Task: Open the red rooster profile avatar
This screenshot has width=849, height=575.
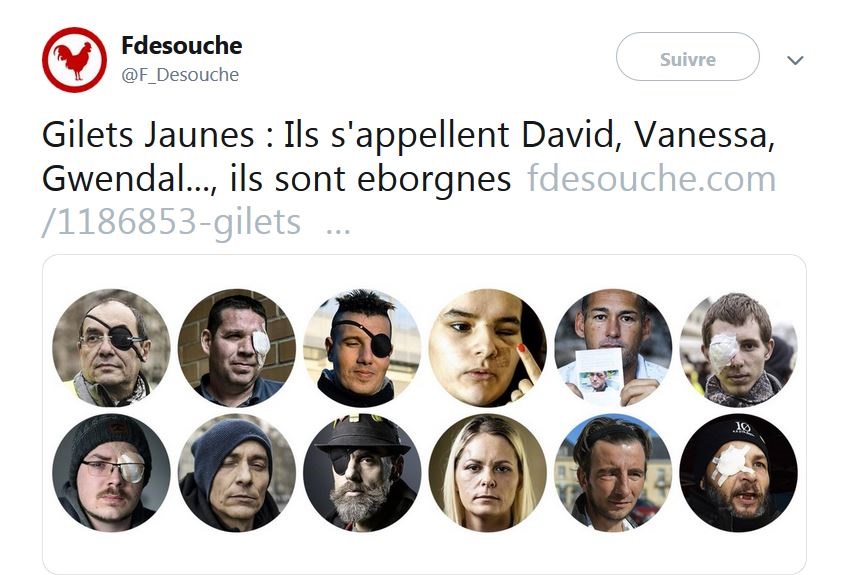Action: coord(74,60)
